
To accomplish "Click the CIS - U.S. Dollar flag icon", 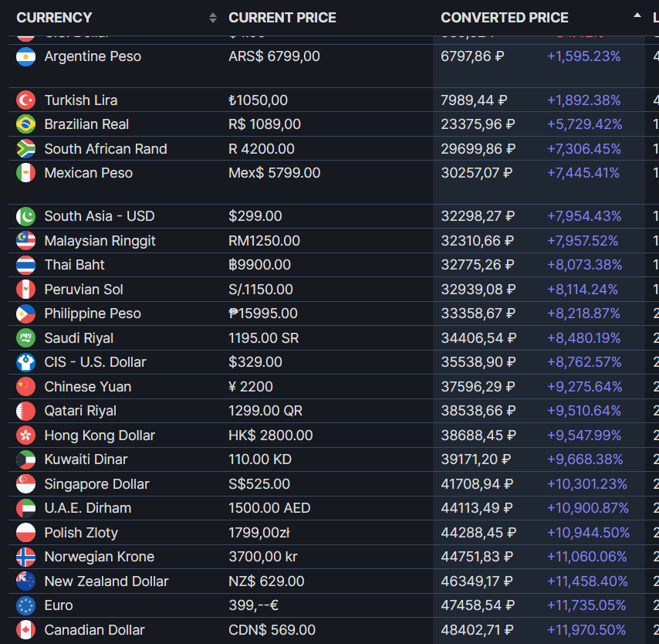I will coord(26,362).
